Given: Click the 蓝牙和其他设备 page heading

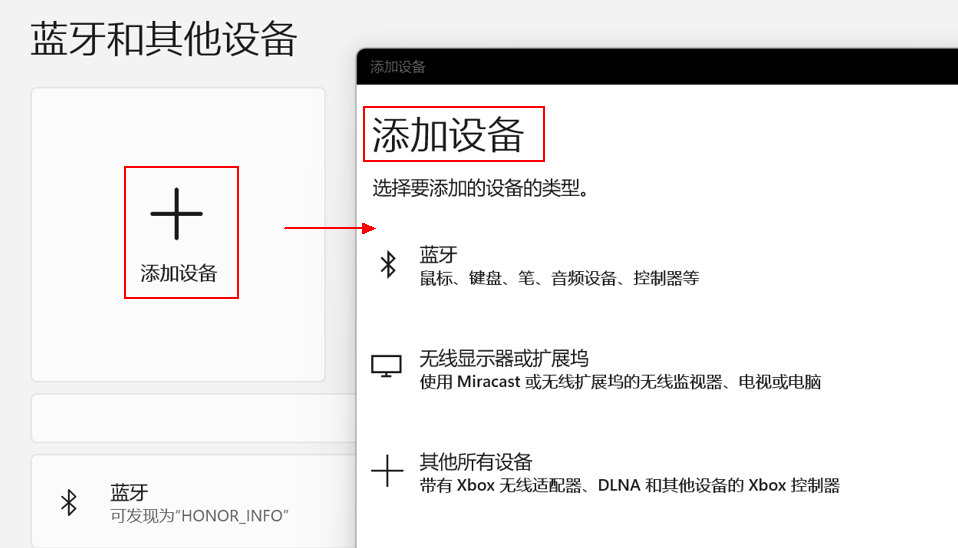Looking at the screenshot, I should [x=164, y=40].
